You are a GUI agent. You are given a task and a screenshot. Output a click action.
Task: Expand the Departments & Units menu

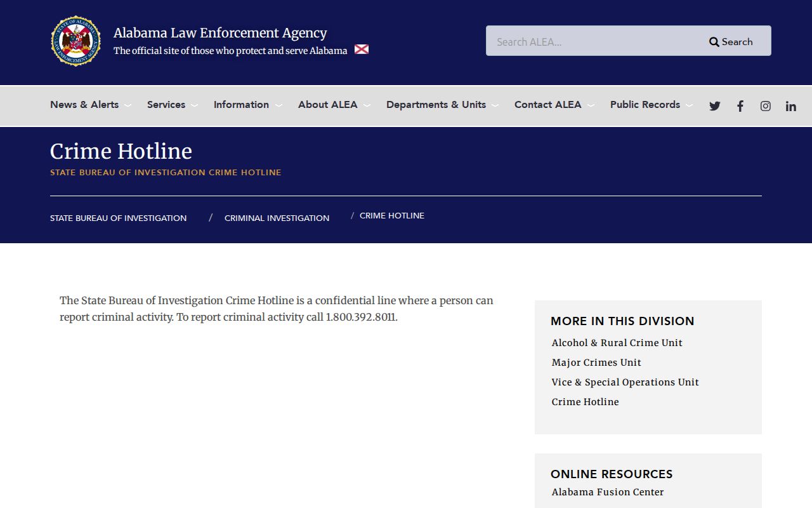pos(442,105)
